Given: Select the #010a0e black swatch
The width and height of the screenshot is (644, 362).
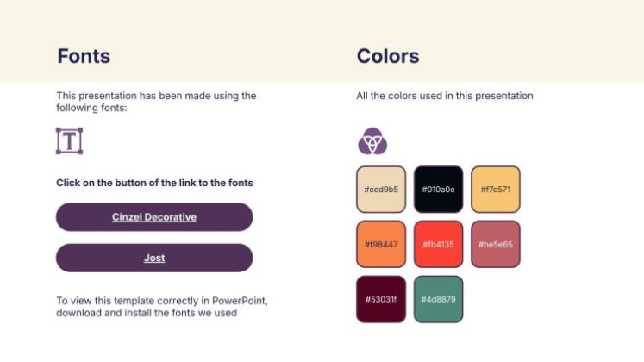Looking at the screenshot, I should click(x=438, y=190).
